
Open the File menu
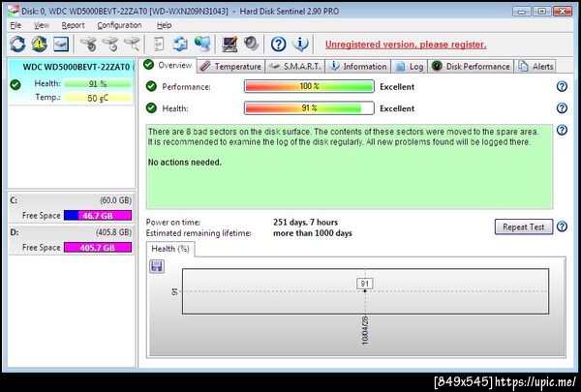tap(15, 25)
